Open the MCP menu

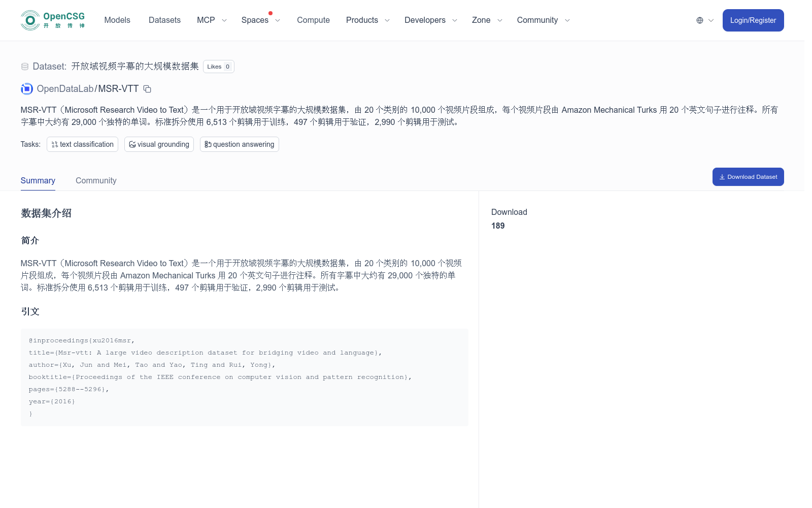(206, 20)
